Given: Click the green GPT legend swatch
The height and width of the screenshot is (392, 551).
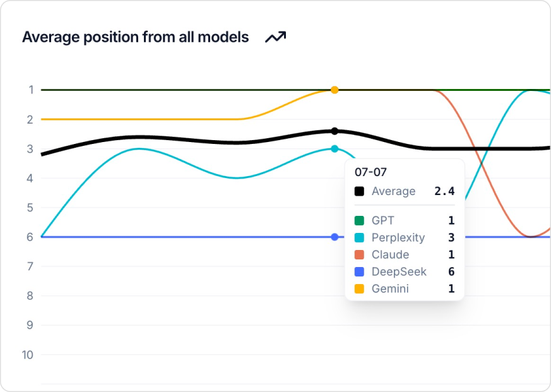Looking at the screenshot, I should 359,221.
